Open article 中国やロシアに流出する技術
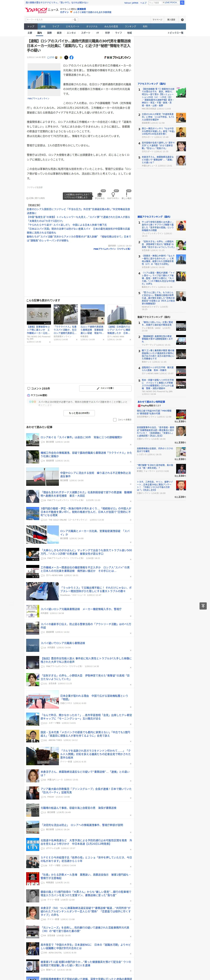 pos(95,474)
